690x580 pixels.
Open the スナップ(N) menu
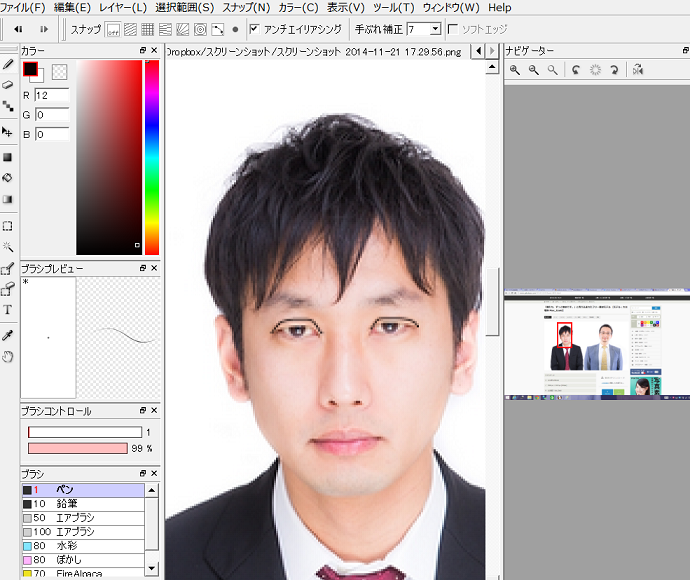tap(246, 7)
